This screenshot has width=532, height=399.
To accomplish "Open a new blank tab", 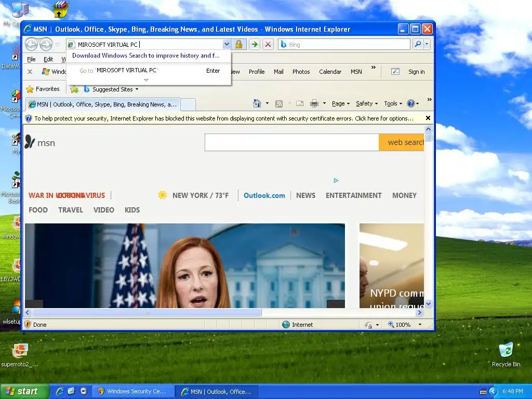I will click(188, 104).
